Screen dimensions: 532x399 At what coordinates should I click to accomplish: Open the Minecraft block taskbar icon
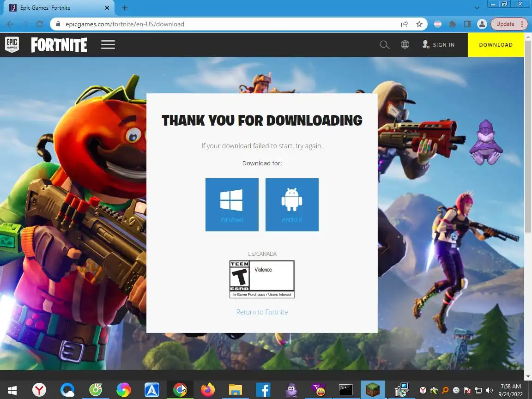[x=373, y=390]
